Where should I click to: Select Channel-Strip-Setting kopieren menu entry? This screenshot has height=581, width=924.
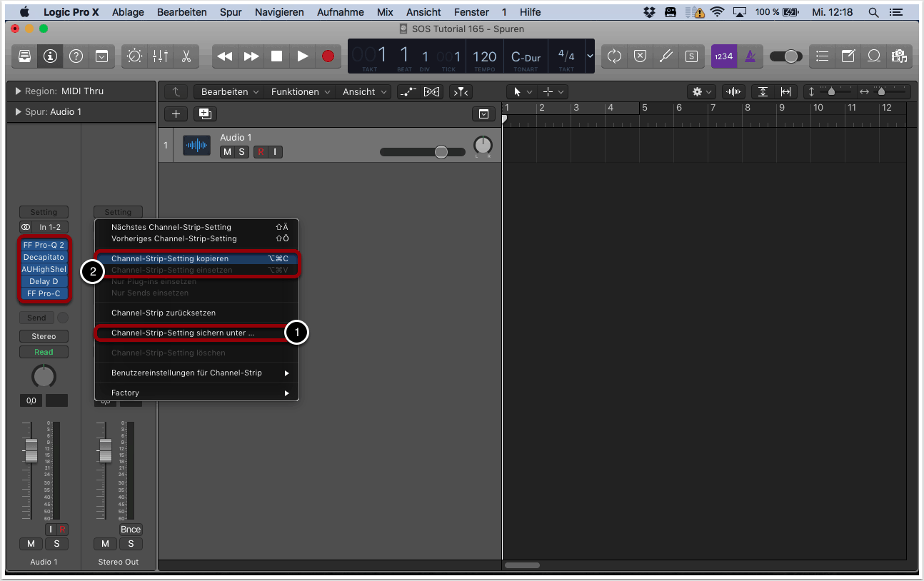tap(170, 258)
